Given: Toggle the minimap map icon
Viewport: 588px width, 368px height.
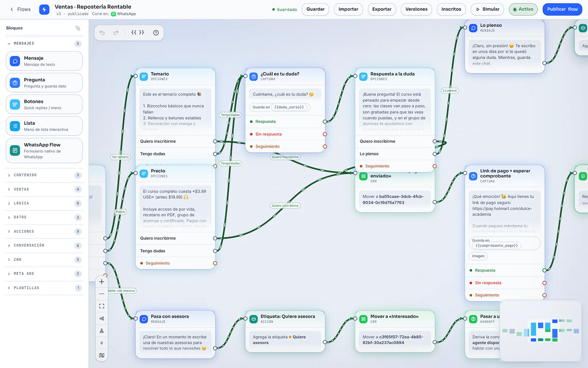Looking at the screenshot, I should click(x=102, y=355).
